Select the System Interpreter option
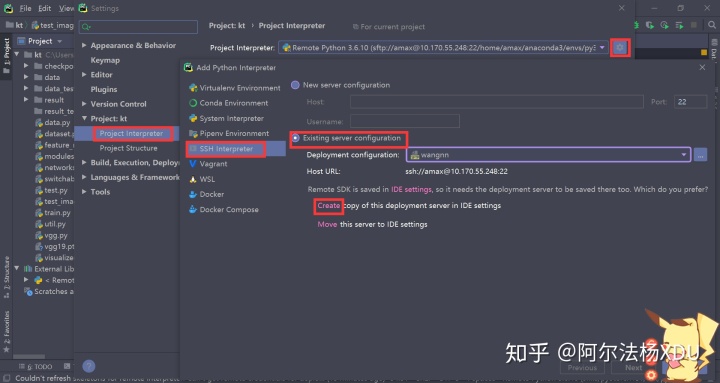This screenshot has height=383, width=720. pos(226,118)
